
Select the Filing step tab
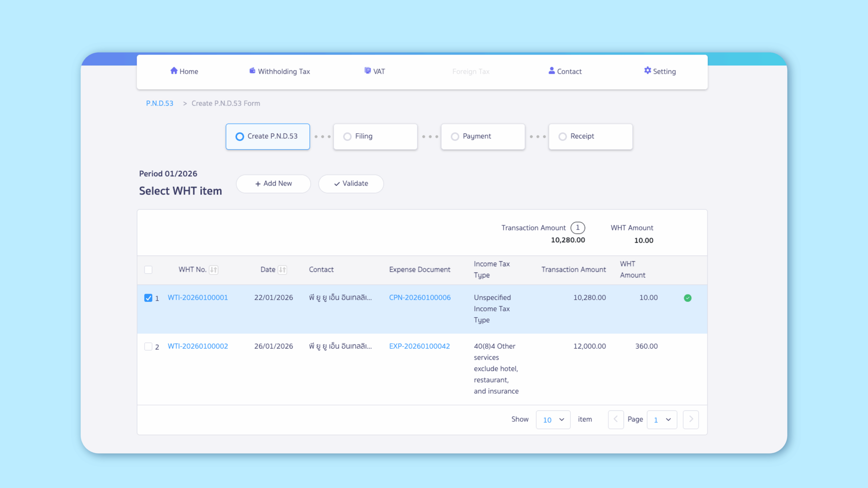[375, 136]
